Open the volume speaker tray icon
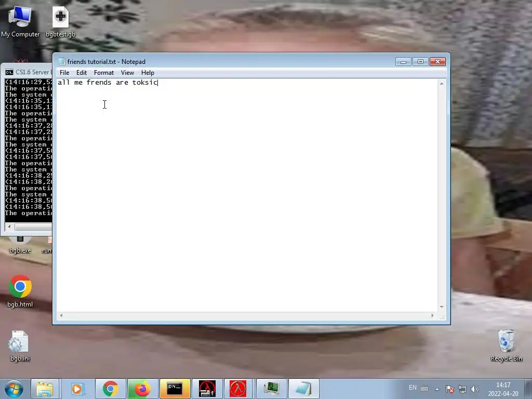532x399 pixels. click(x=475, y=389)
